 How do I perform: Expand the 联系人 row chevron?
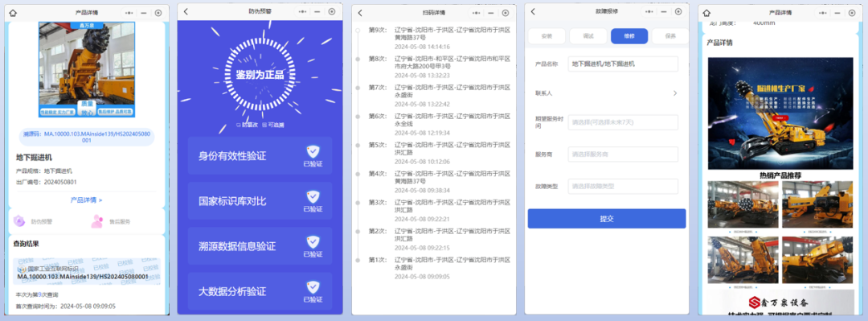click(675, 93)
